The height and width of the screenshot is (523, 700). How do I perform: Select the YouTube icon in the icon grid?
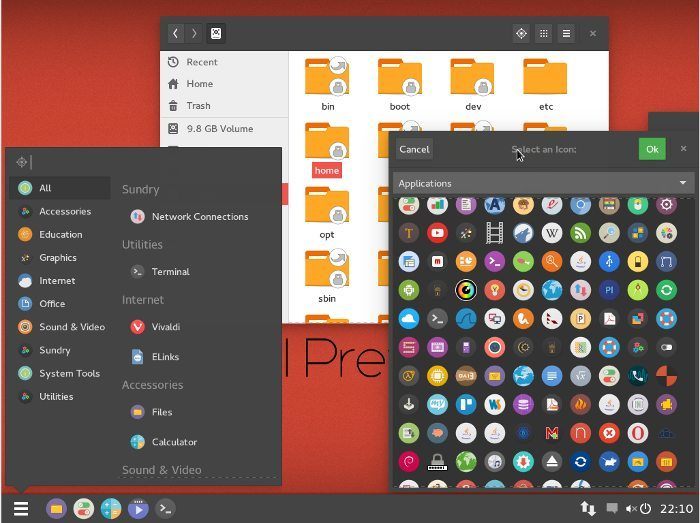tap(437, 232)
